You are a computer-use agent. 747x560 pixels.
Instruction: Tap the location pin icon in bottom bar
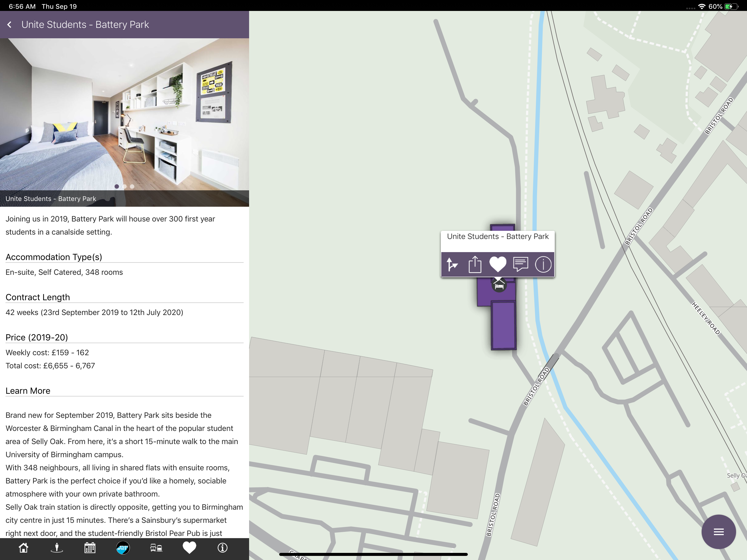click(57, 547)
